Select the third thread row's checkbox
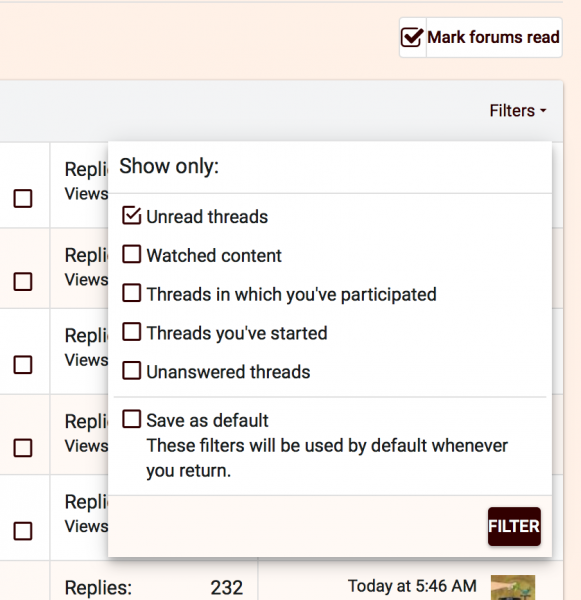 (23, 365)
